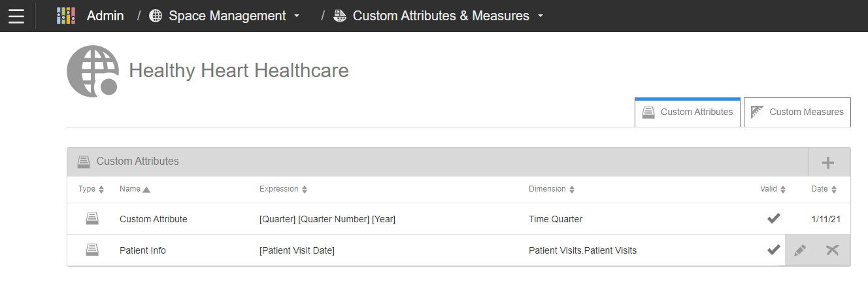This screenshot has height=285, width=868.
Task: Click the Patient Info row type icon
Action: coord(92,250)
